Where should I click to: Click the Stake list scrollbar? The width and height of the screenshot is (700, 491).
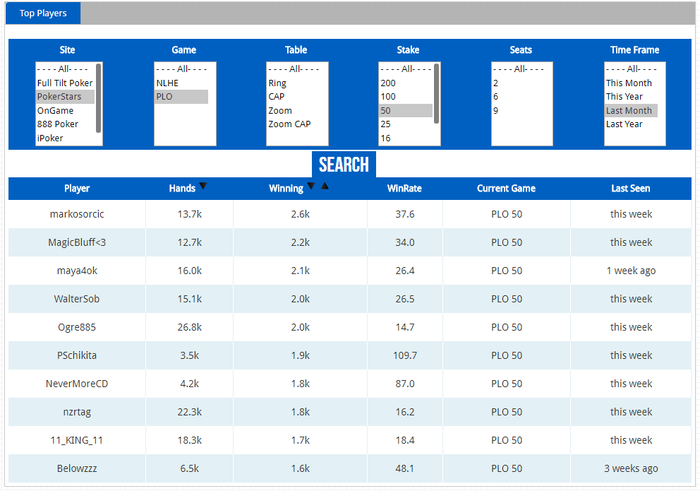(x=436, y=94)
